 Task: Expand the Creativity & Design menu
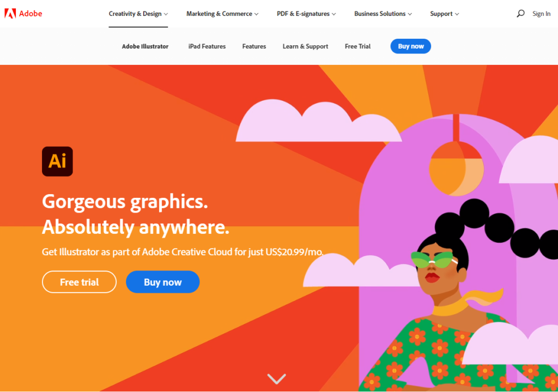(x=138, y=14)
